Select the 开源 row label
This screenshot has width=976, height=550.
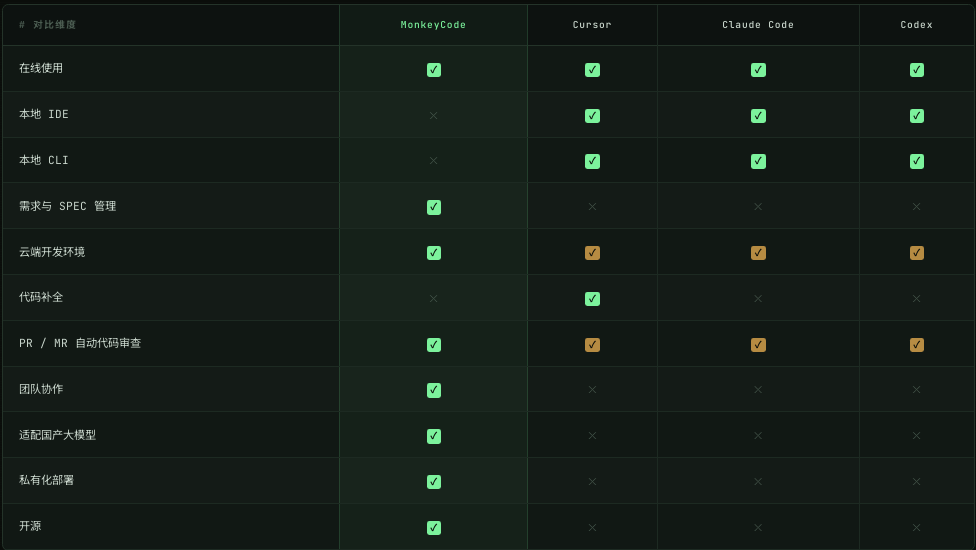[30, 526]
